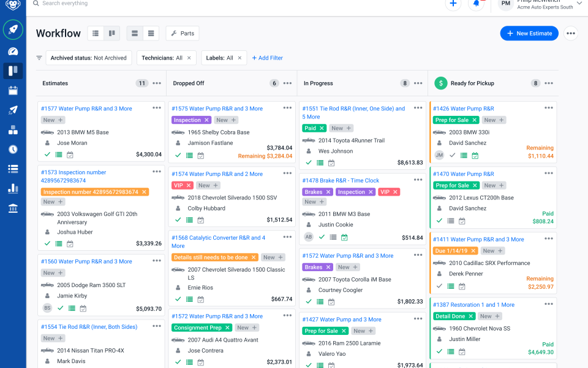Viewport: 588px width, 368px height.
Task: Open estimate #1478 Brake R&R - Time Clock
Action: [x=341, y=180]
